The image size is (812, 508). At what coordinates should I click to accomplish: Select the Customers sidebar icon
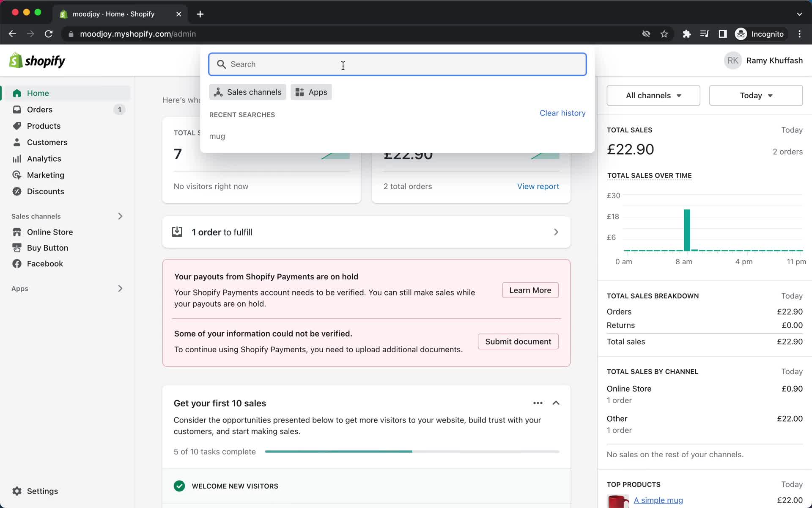[16, 142]
